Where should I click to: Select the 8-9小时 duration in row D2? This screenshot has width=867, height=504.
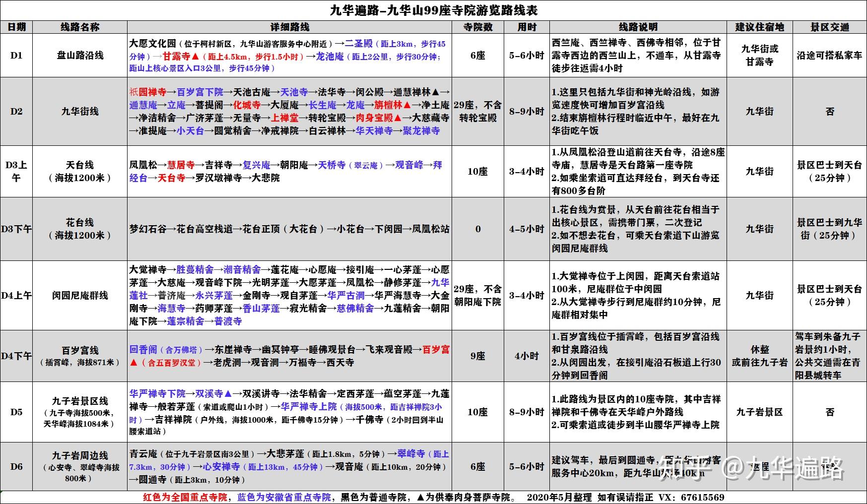(527, 112)
